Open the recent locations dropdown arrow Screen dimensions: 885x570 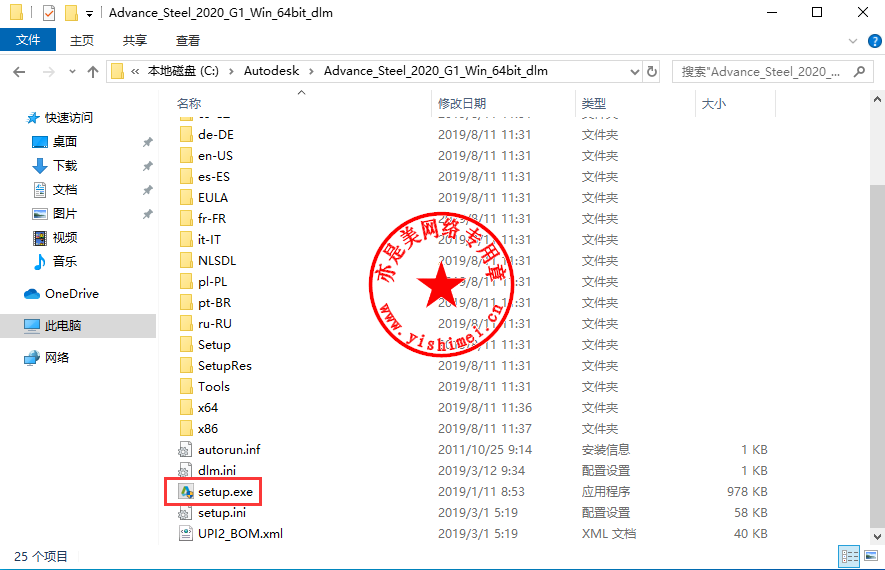point(72,72)
